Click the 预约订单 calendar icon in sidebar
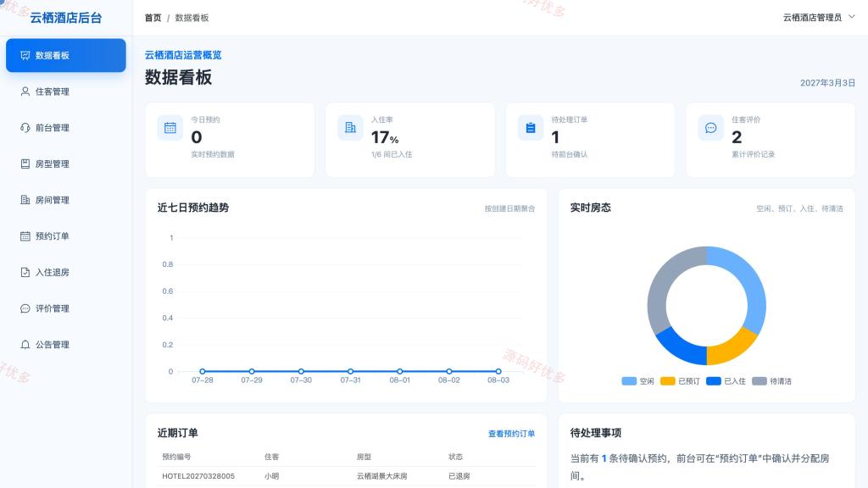Screen dimensions: 868x488 [25, 236]
